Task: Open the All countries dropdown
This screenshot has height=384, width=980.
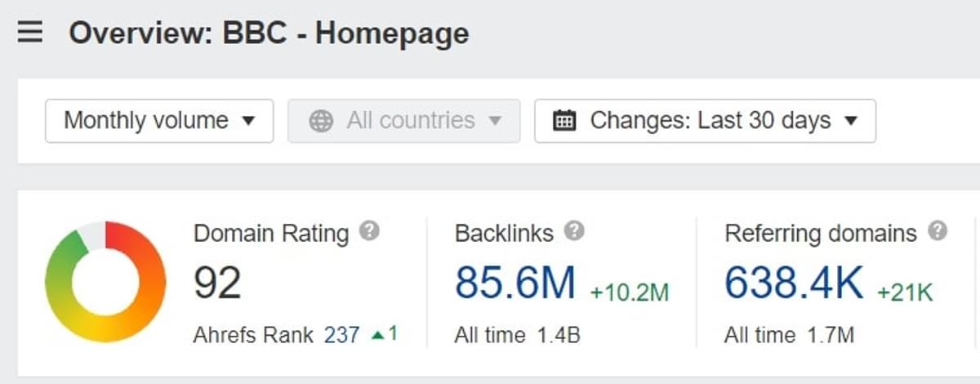Action: (x=403, y=121)
